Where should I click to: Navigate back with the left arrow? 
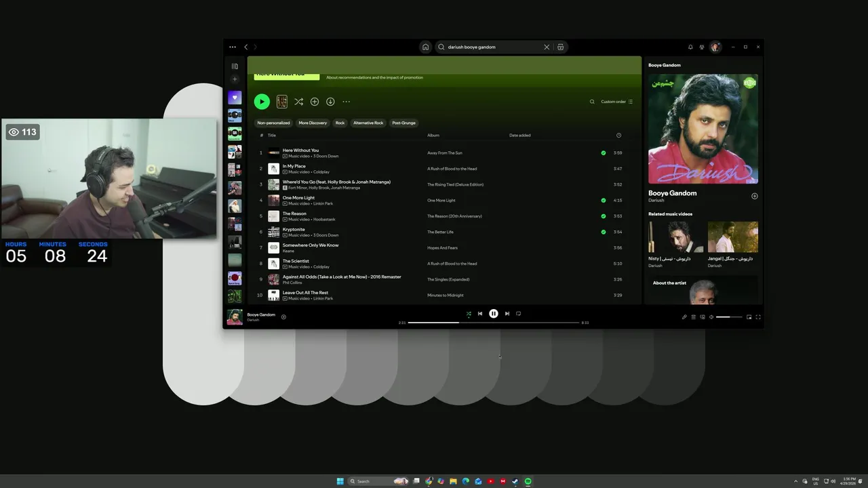[246, 47]
